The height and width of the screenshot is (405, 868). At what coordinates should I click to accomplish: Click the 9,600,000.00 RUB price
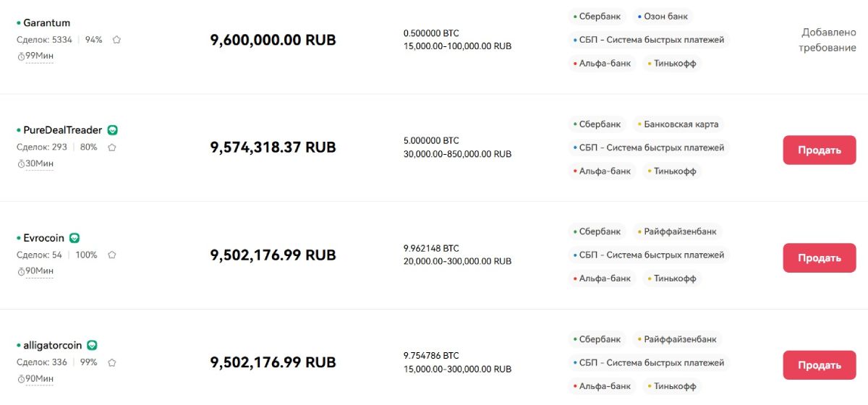click(x=273, y=40)
